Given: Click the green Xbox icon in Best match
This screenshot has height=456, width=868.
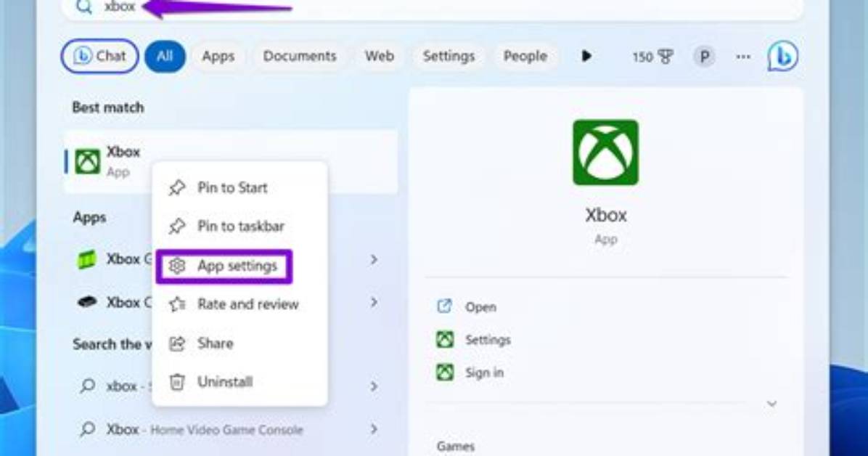Looking at the screenshot, I should 88,162.
